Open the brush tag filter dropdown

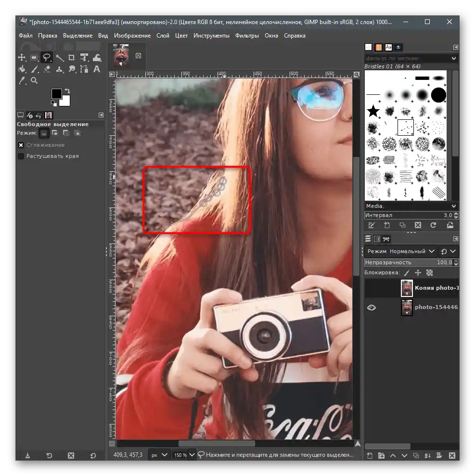pos(454,58)
